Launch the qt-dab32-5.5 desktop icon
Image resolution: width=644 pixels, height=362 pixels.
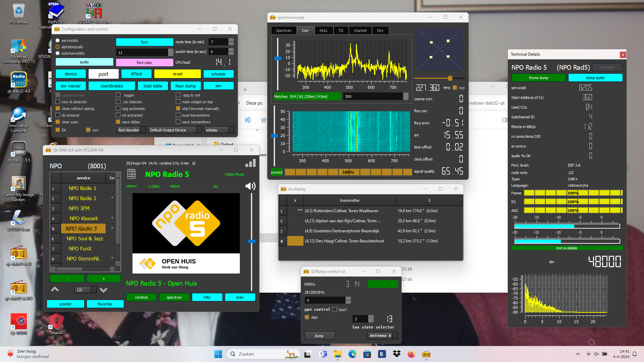pyautogui.click(x=19, y=152)
